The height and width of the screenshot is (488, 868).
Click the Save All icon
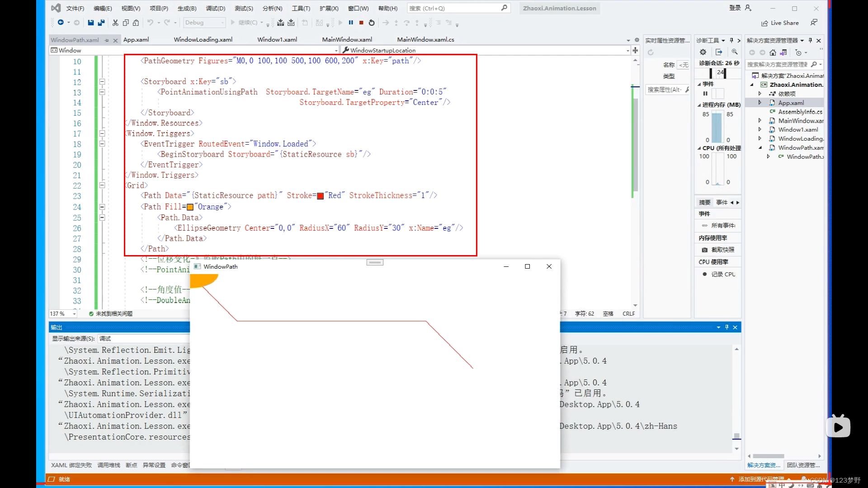[101, 23]
